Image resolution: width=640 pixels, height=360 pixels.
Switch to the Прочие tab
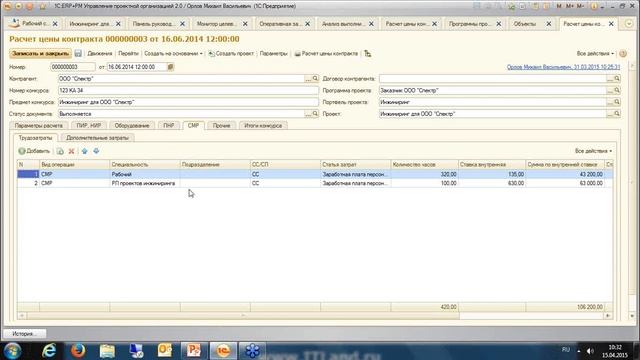221,126
